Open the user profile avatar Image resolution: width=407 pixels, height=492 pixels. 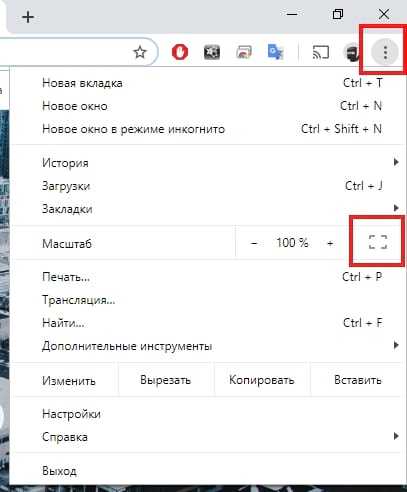[352, 53]
